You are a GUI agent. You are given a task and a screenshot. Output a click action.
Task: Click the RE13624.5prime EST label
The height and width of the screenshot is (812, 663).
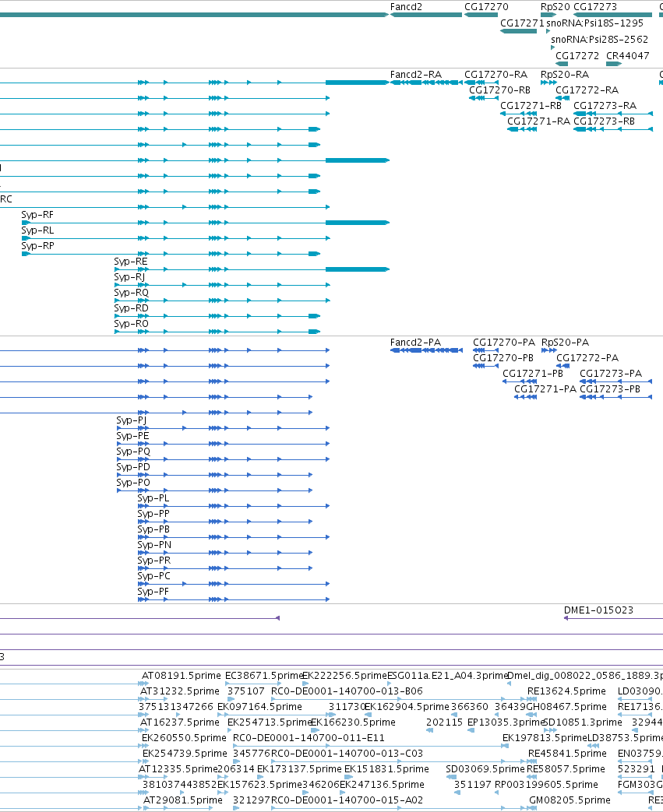click(x=566, y=691)
